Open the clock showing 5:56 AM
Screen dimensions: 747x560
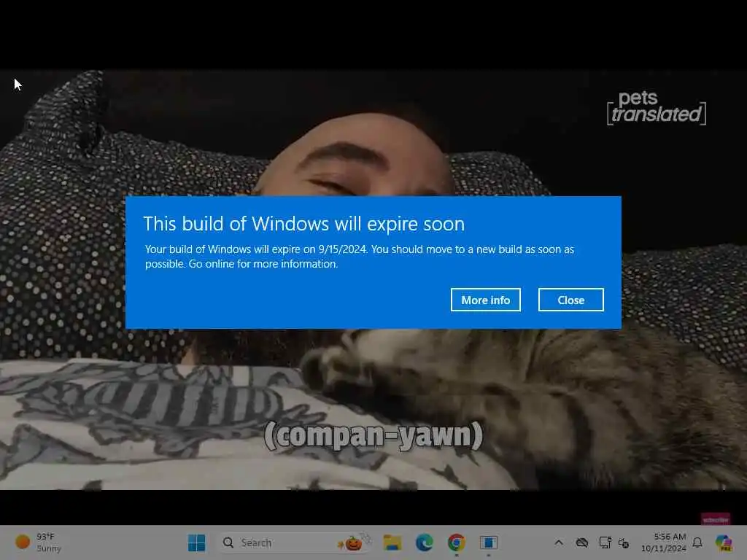(664, 542)
